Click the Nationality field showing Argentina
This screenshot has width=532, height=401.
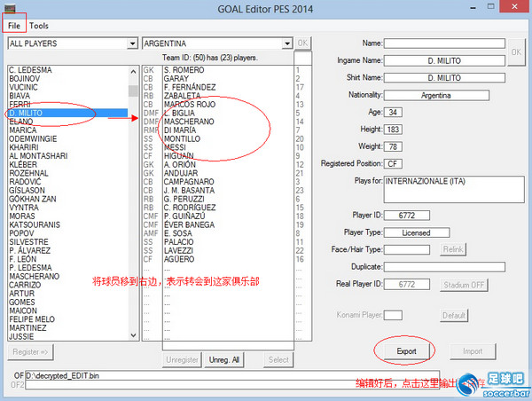(436, 96)
